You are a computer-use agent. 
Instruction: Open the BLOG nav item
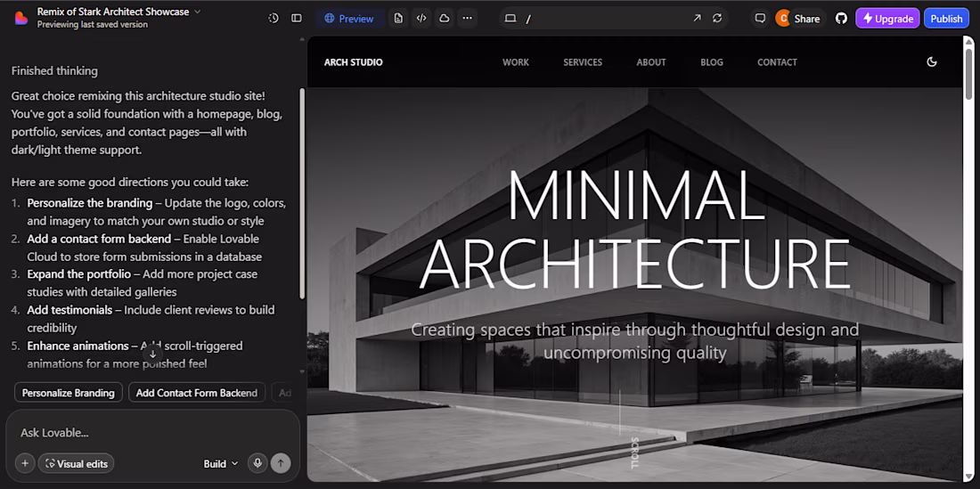(x=712, y=62)
